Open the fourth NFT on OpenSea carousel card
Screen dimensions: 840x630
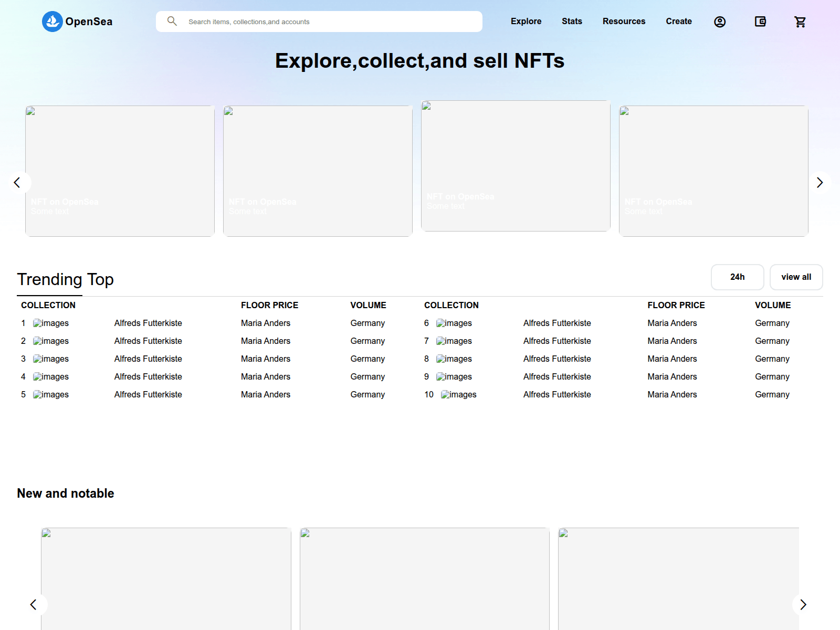pyautogui.click(x=713, y=171)
